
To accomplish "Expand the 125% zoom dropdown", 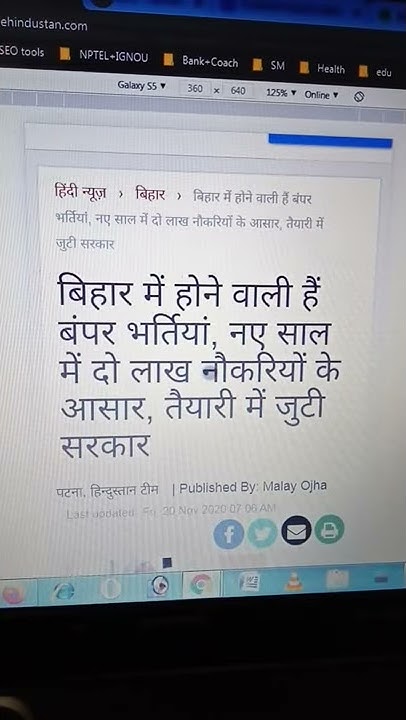I will pos(281,93).
